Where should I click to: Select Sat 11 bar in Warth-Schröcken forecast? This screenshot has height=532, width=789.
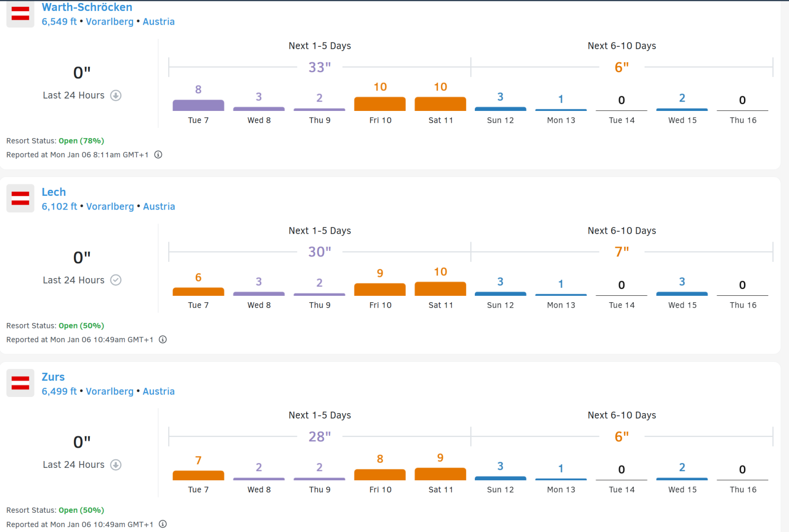point(440,104)
